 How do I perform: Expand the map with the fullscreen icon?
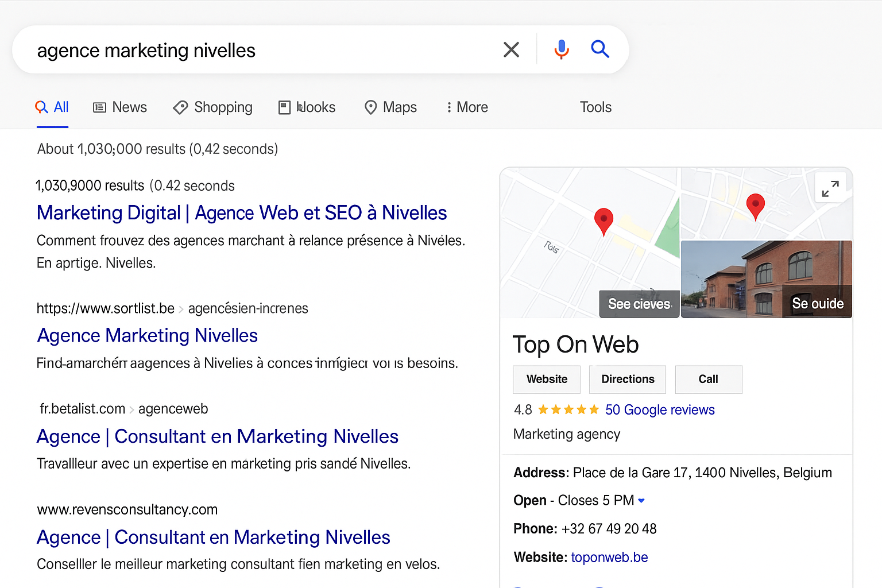(x=830, y=188)
